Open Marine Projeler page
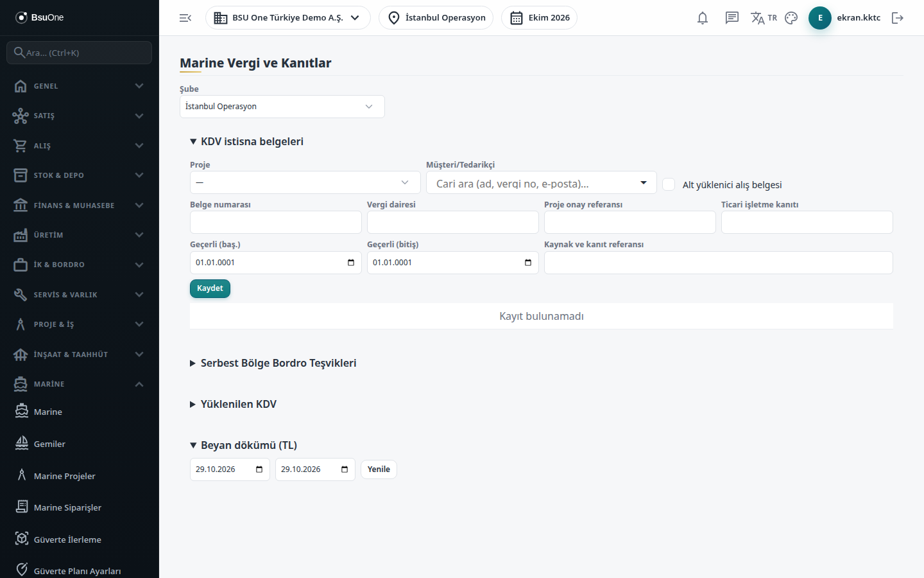Viewport: 924px width, 578px height. [80, 476]
